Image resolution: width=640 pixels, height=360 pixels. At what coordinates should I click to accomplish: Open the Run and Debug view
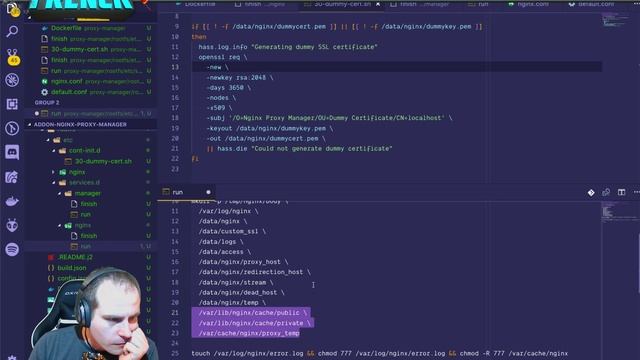click(x=12, y=80)
